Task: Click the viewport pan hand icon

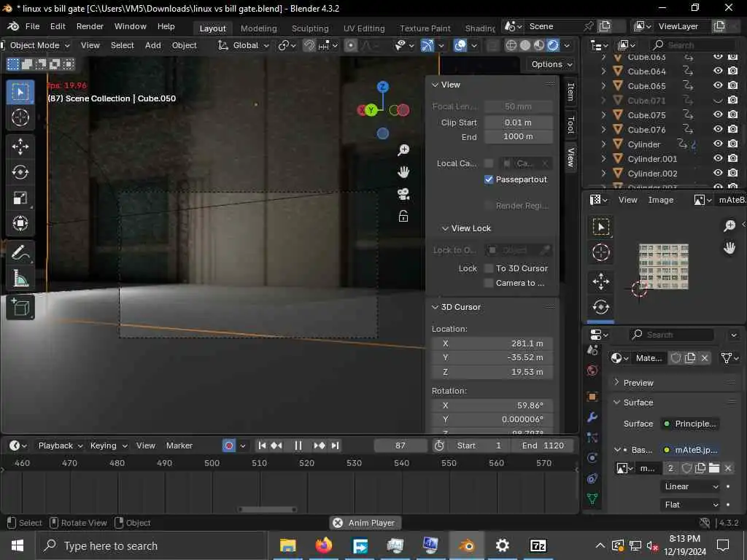Action: click(x=403, y=172)
